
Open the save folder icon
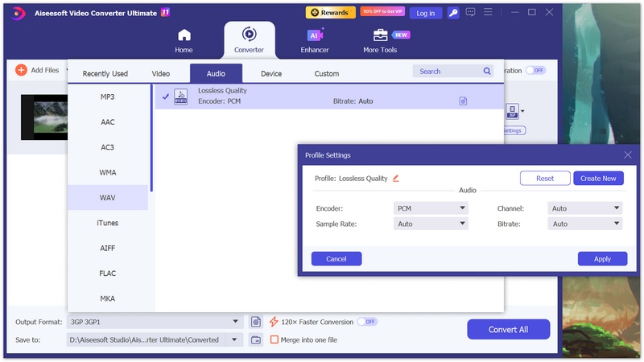tap(256, 339)
